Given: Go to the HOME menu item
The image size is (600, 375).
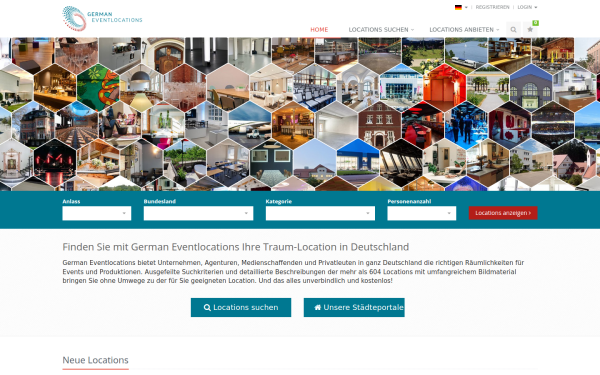Looking at the screenshot, I should [x=319, y=29].
